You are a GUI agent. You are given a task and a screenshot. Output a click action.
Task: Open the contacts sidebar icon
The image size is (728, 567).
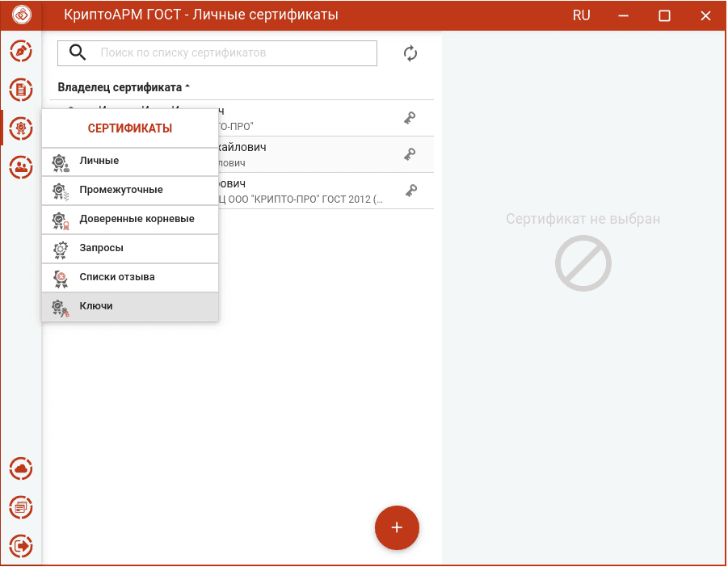tap(21, 167)
